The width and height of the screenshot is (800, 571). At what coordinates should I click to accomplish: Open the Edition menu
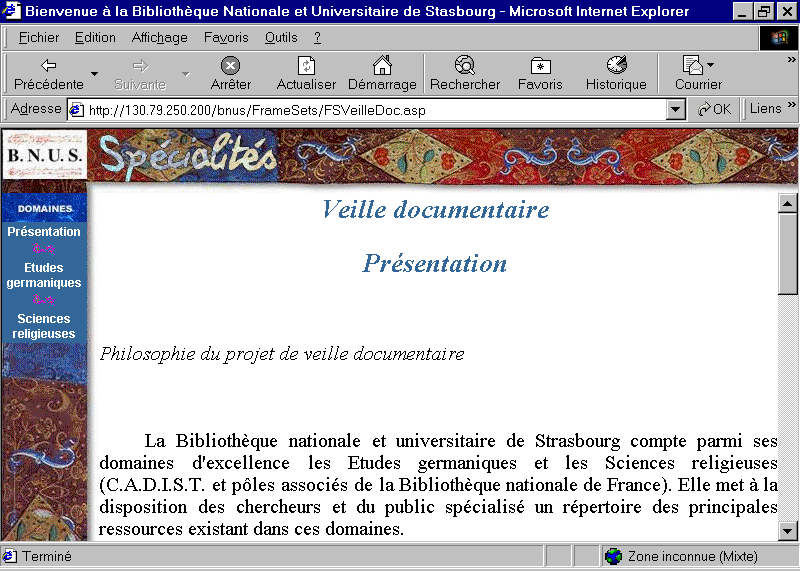coord(95,37)
